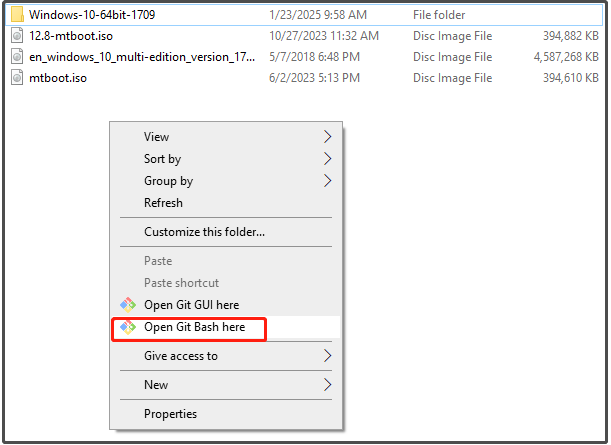This screenshot has width=611, height=445.
Task: Expand the Sort by submenu arrow
Action: [x=327, y=159]
